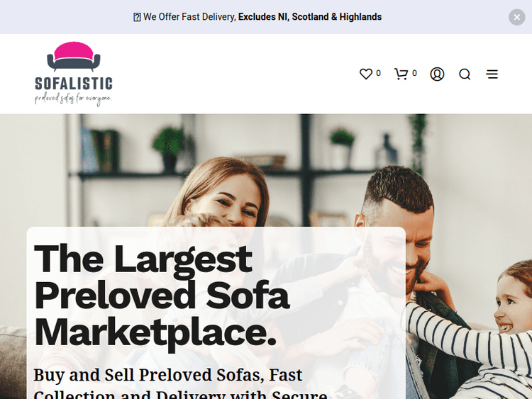Screen dimensions: 532x399
Task: Click the pink sofa logo graphic
Action: click(74, 57)
